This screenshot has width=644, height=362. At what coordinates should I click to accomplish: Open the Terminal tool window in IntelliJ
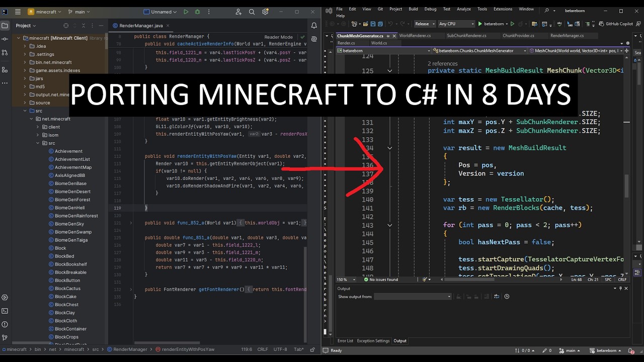[5, 311]
